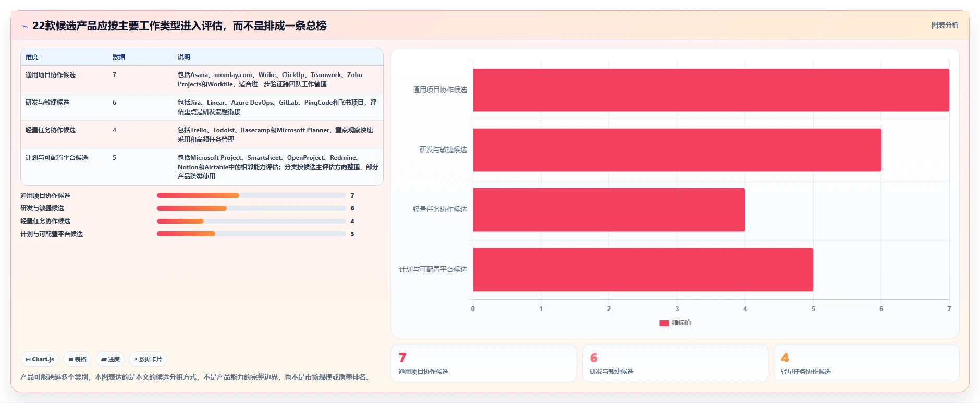Click the description starting 包括Trello
This screenshot has height=403, width=980.
(x=275, y=135)
